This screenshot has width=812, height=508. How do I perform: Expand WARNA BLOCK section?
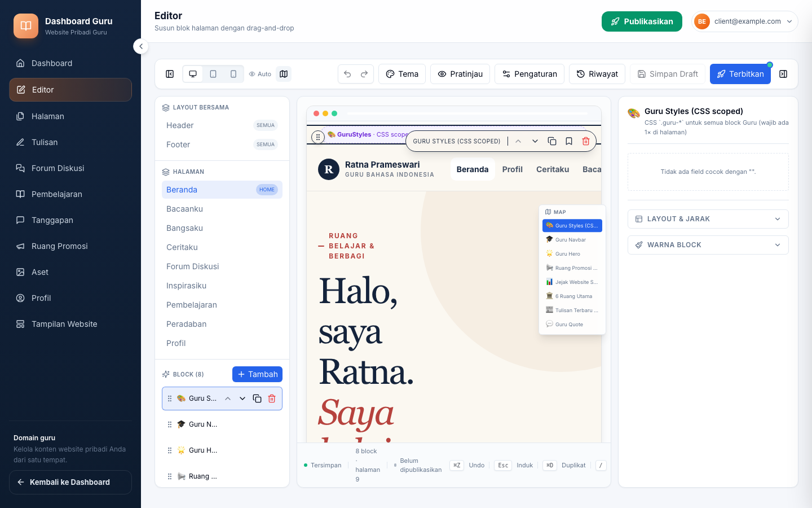708,245
